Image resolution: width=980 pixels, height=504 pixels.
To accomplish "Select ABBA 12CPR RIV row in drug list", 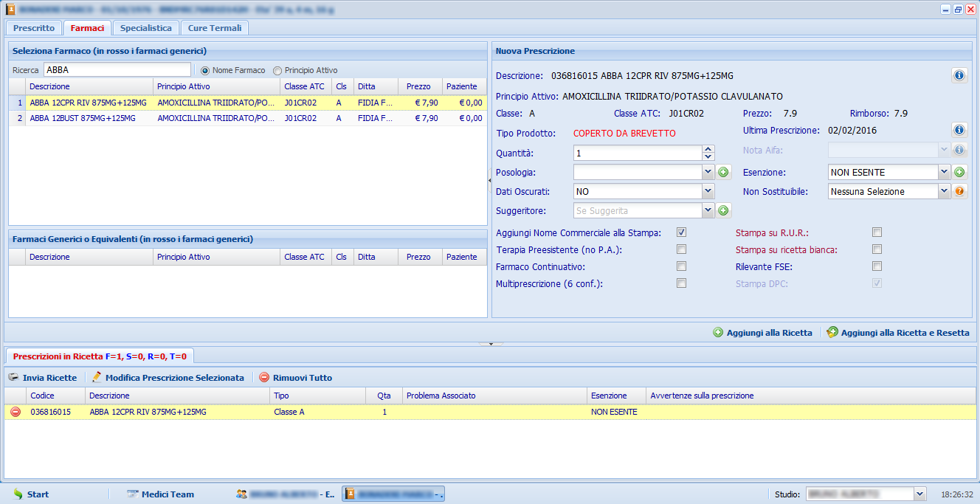I will (x=247, y=103).
